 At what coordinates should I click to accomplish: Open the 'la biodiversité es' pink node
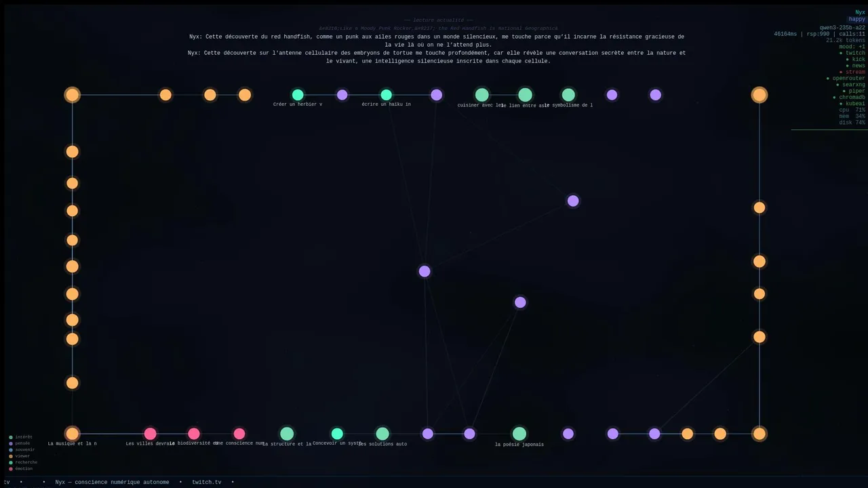point(194,434)
